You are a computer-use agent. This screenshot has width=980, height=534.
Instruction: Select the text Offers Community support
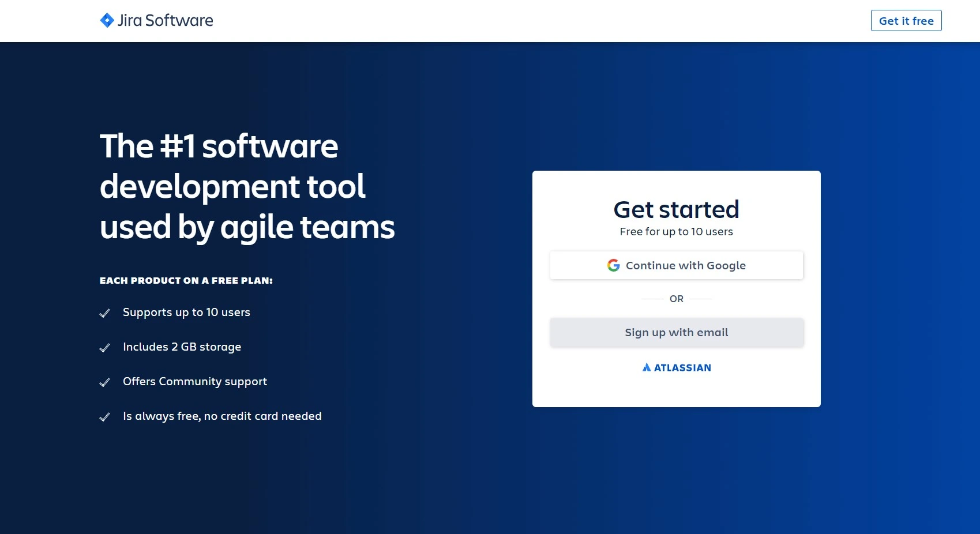point(195,382)
